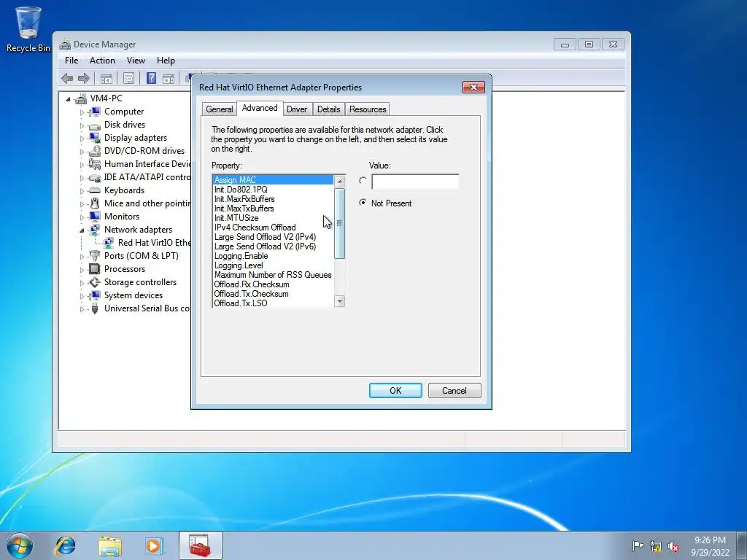Toggle the Show/Hide Action Pane toolbar icon
Image resolution: width=747 pixels, height=560 pixels.
click(x=169, y=78)
